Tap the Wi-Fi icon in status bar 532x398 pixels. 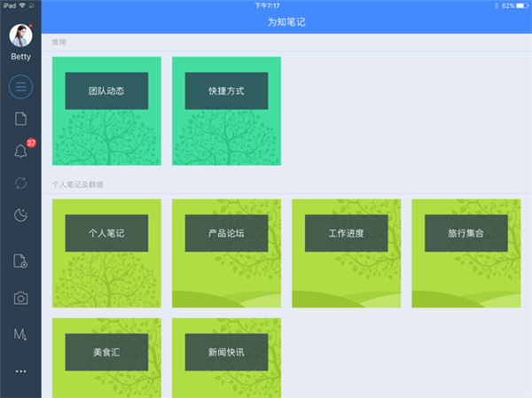click(22, 5)
